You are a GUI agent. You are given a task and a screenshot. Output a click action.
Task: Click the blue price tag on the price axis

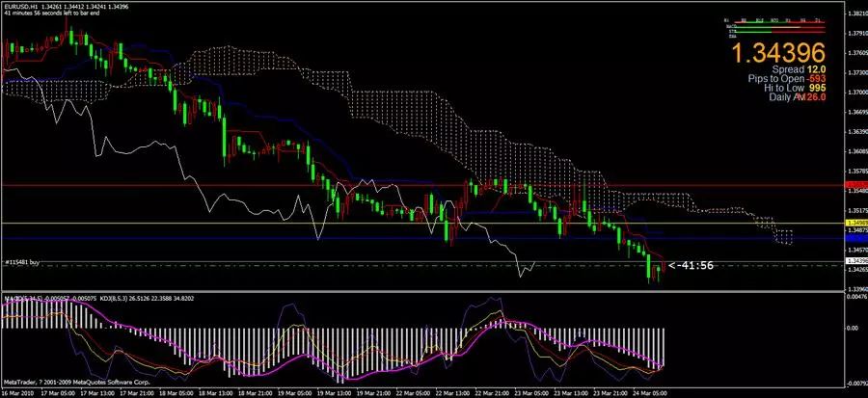pos(857,238)
